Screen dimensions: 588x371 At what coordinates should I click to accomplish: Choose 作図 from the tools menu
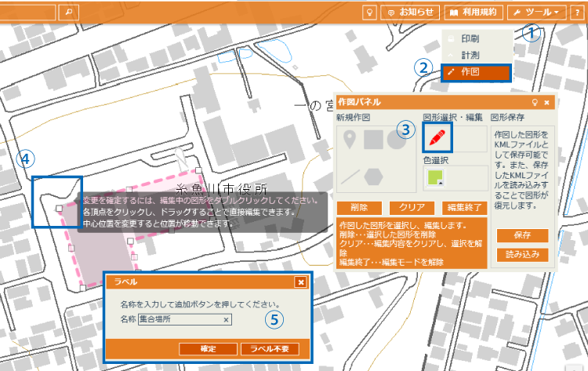(x=476, y=72)
